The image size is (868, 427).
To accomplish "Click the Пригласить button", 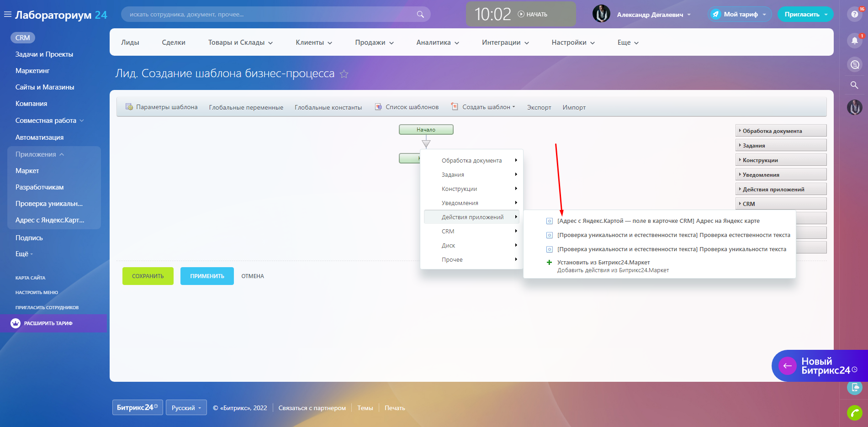I will pyautogui.click(x=805, y=14).
